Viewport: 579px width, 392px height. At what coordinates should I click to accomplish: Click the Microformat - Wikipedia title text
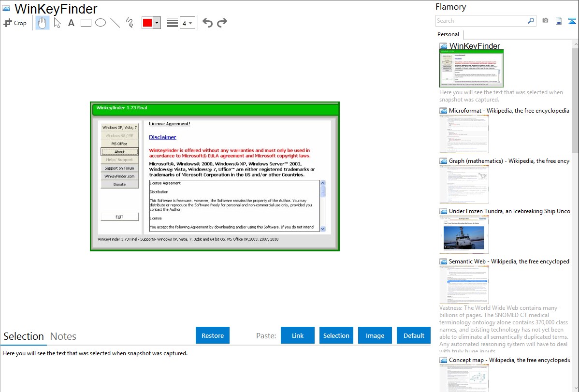(509, 111)
